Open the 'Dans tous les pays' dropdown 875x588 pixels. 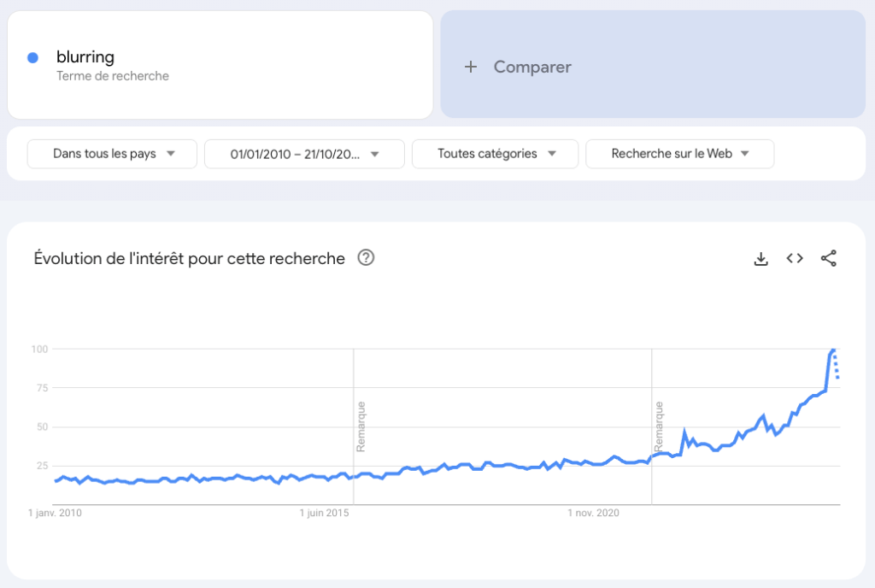113,154
